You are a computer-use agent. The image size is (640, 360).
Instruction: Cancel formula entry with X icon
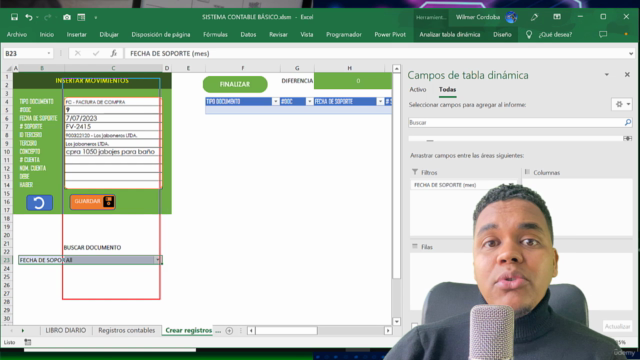[x=78, y=53]
